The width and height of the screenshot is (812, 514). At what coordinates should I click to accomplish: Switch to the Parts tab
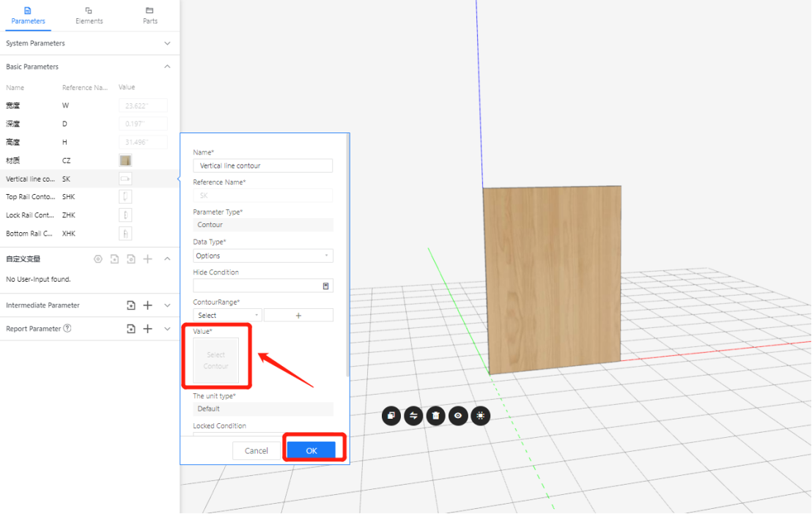tap(150, 15)
